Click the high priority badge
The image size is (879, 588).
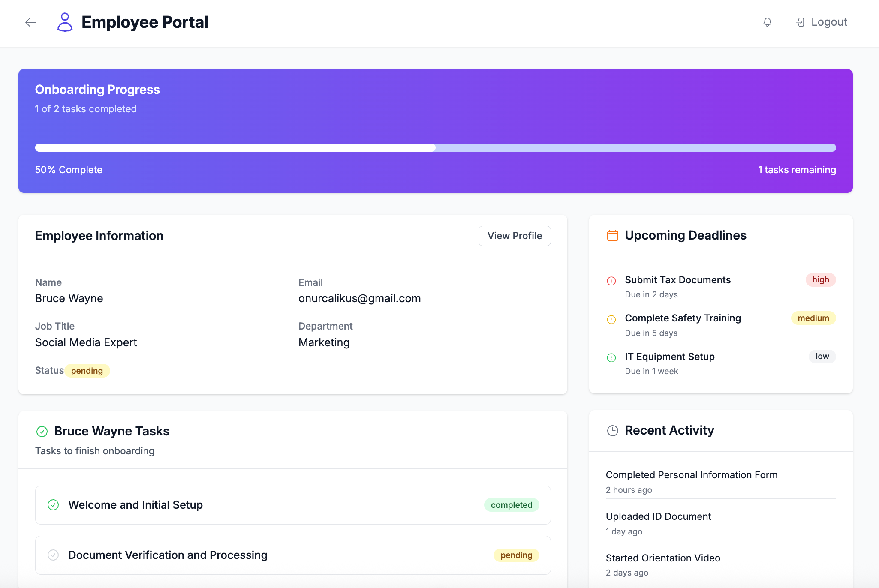click(x=820, y=280)
